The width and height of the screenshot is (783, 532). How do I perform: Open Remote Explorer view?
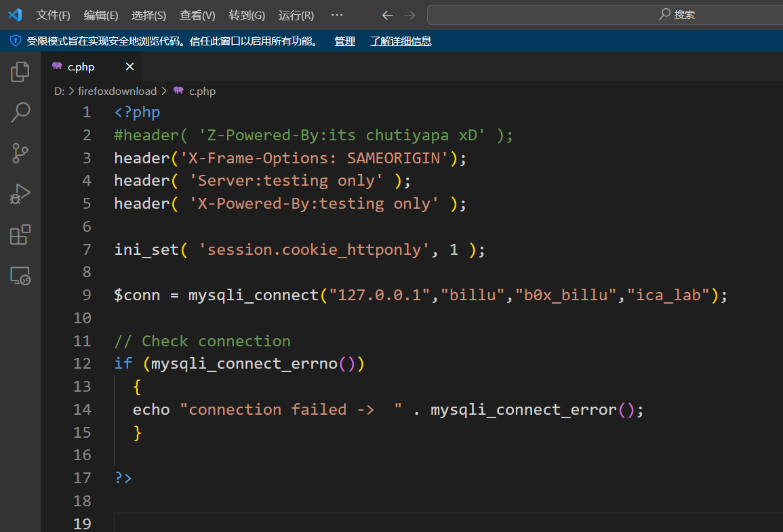coord(20,275)
